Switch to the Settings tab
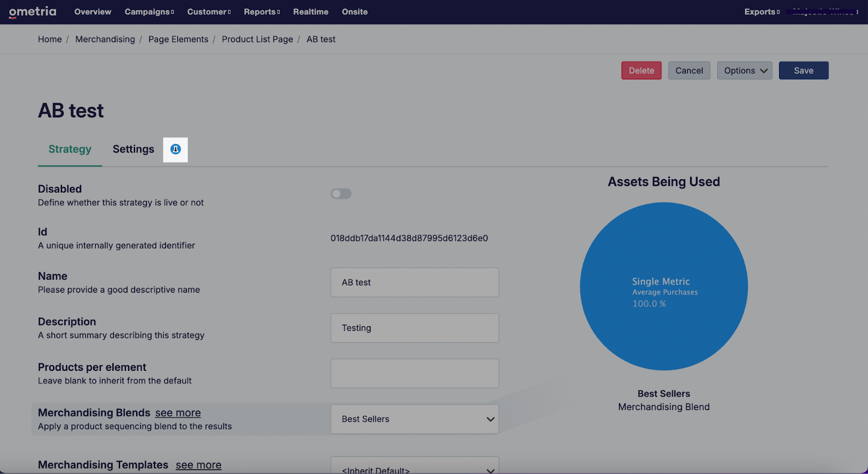 (x=133, y=149)
